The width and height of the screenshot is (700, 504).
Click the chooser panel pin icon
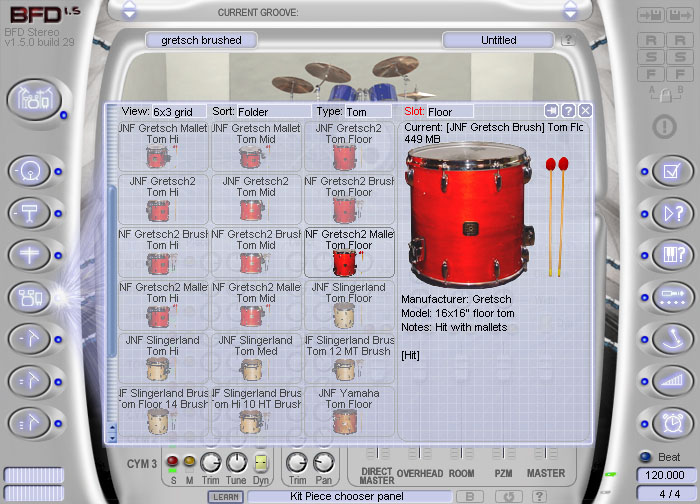[551, 110]
